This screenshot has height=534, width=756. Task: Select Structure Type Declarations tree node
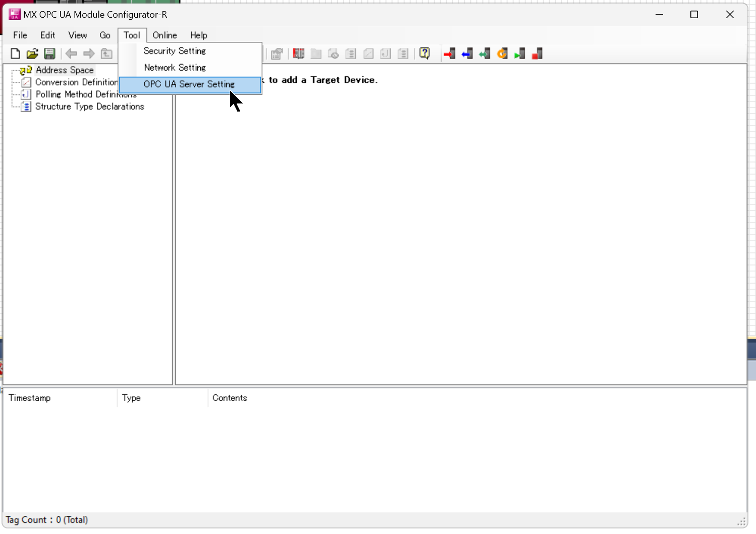90,106
